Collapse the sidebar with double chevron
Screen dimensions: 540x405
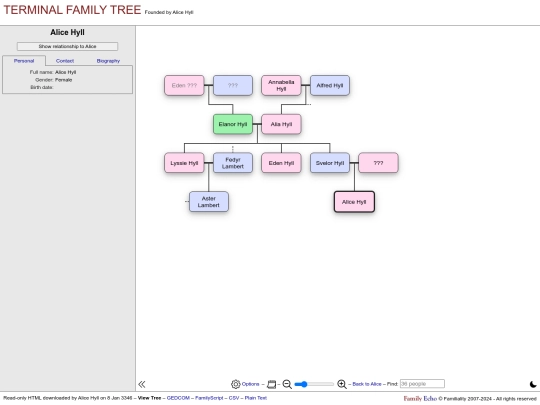[142, 384]
